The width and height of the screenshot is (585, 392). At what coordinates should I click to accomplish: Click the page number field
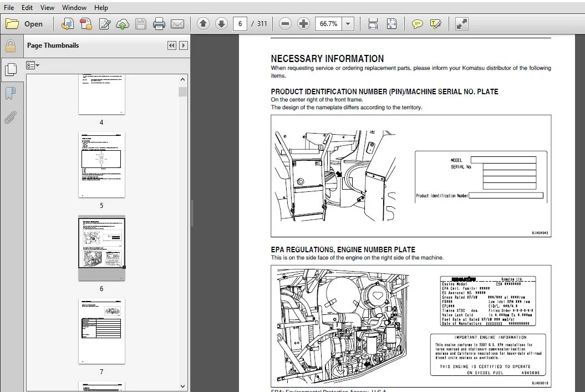tap(240, 23)
